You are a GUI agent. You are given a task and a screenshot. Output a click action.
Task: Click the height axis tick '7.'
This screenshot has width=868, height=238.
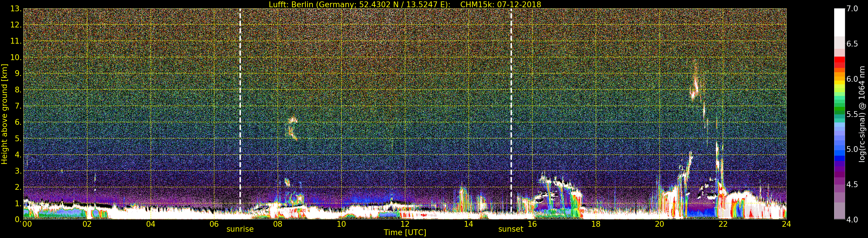[18, 106]
